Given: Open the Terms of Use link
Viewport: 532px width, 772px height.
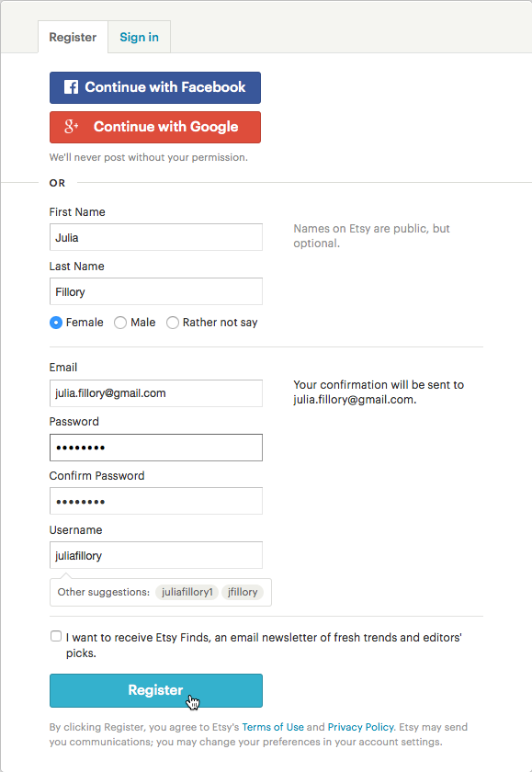Looking at the screenshot, I should point(273,727).
